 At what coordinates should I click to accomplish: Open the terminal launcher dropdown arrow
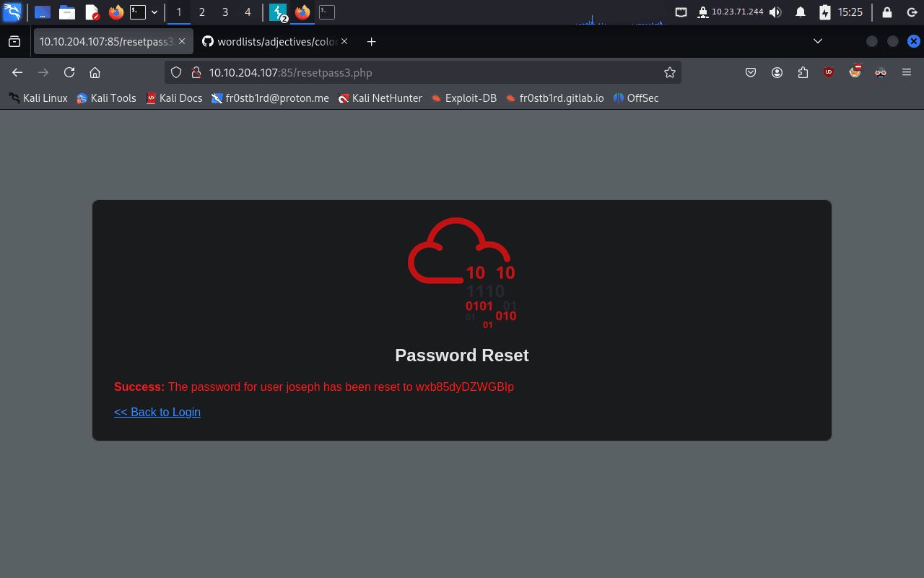[154, 12]
